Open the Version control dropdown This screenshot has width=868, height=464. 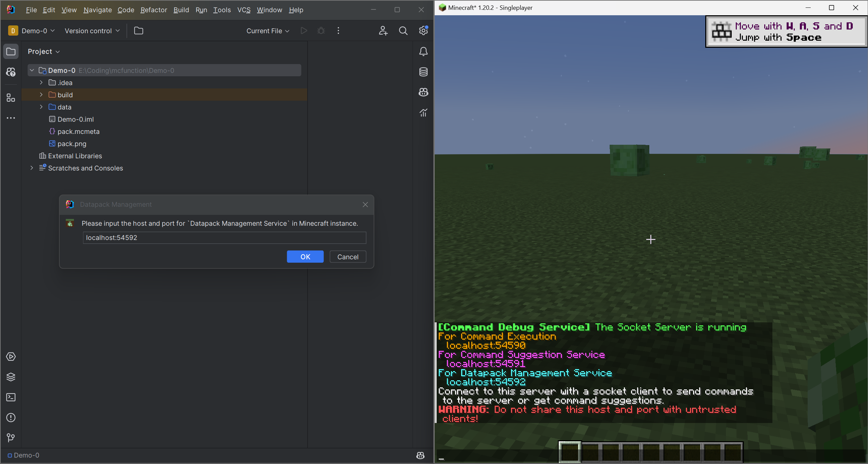point(92,31)
